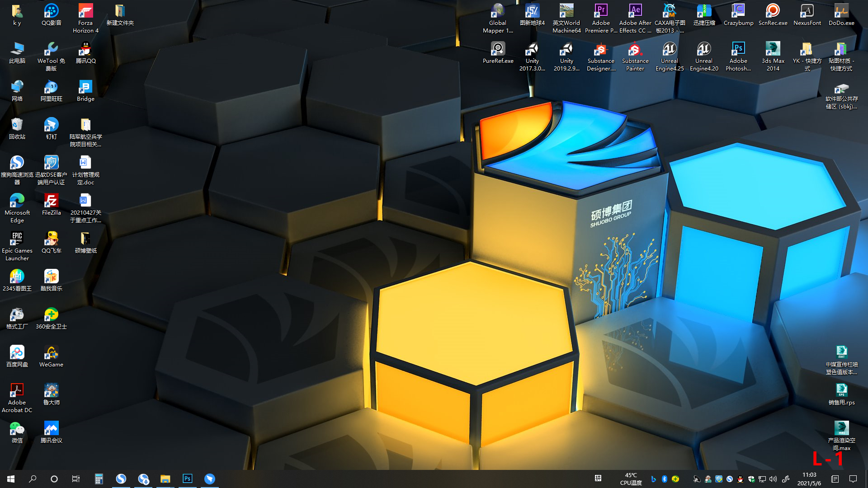Image resolution: width=868 pixels, height=488 pixels.
Task: Click the PureRef.exe shortcut
Action: pyautogui.click(x=498, y=49)
